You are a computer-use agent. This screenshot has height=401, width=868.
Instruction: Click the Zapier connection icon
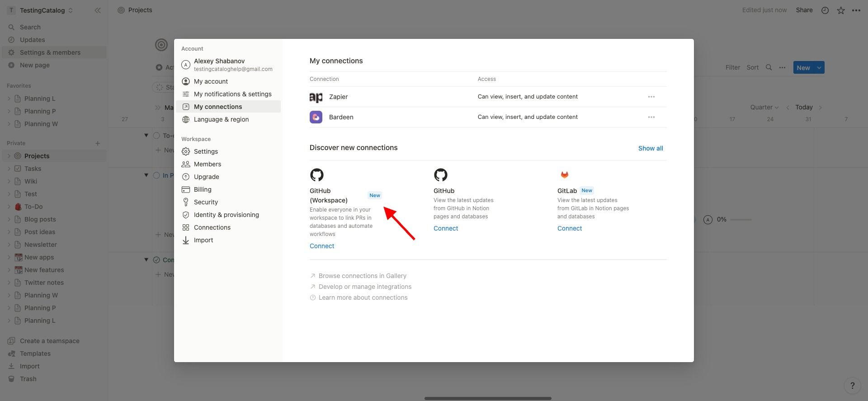point(316,97)
